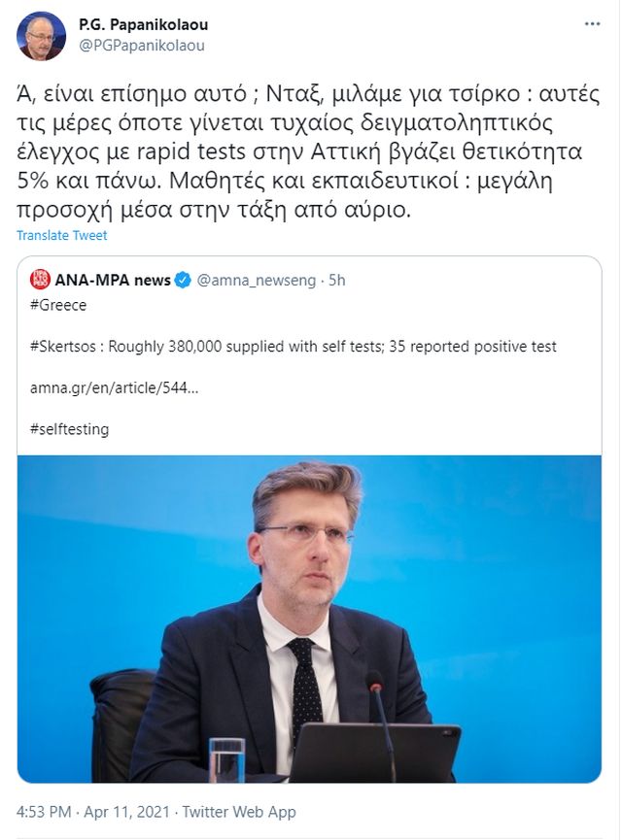The width and height of the screenshot is (622, 840).
Task: Click the 4:53 PM tweet time
Action: pyautogui.click(x=44, y=812)
